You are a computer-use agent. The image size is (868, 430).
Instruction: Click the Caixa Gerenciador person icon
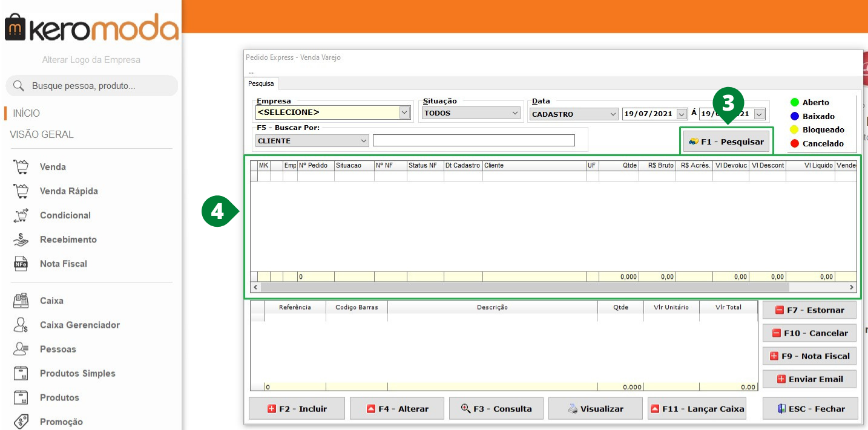coord(21,325)
